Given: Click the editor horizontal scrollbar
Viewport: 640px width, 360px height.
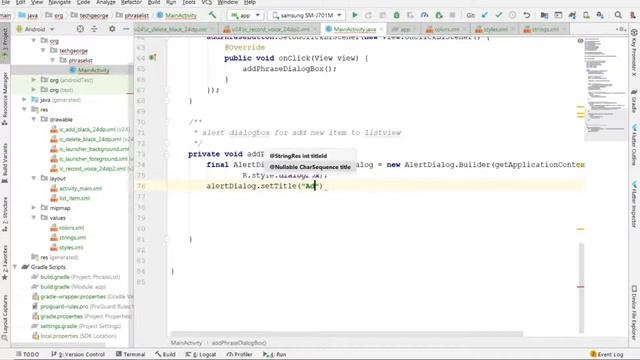Looking at the screenshot, I should pyautogui.click(x=347, y=334).
